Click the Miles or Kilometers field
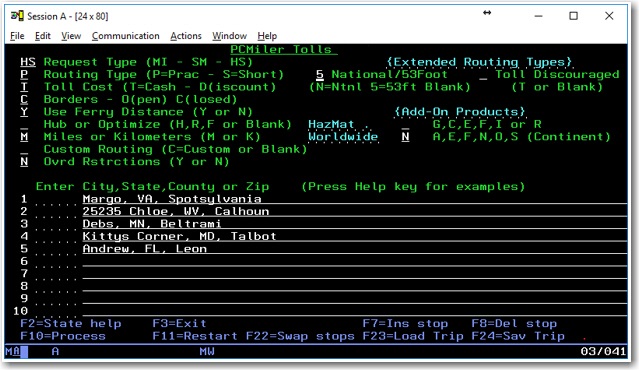The height and width of the screenshot is (370, 639). coord(24,137)
